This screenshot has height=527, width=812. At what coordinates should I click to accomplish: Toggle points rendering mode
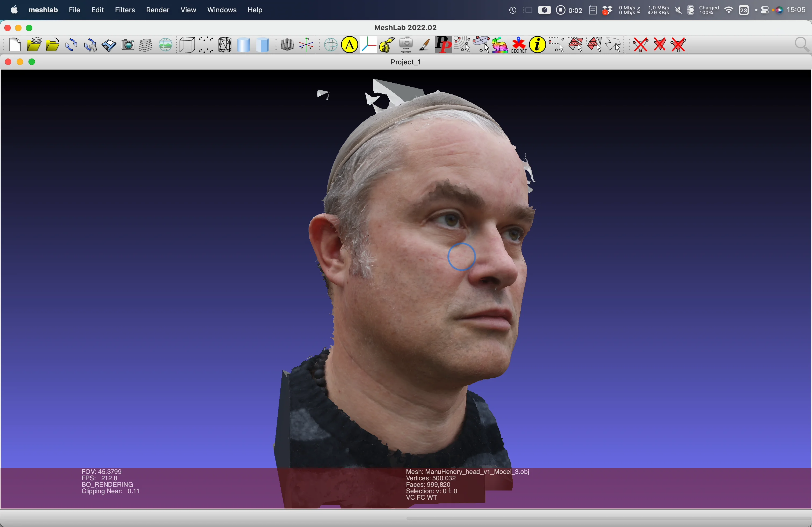(206, 45)
